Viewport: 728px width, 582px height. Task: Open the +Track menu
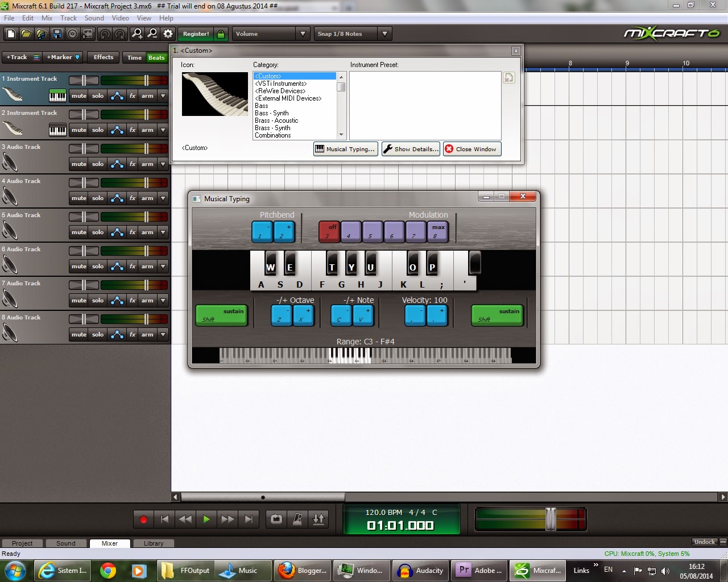22,57
